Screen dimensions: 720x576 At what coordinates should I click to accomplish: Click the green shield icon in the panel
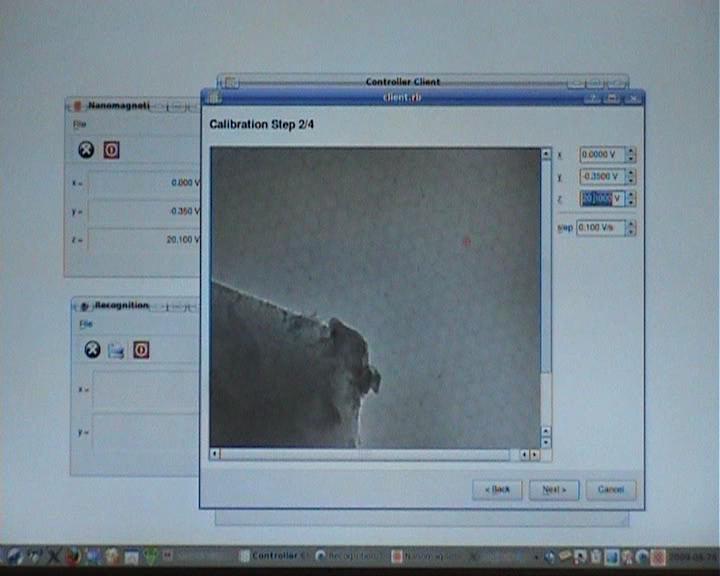click(x=151, y=556)
